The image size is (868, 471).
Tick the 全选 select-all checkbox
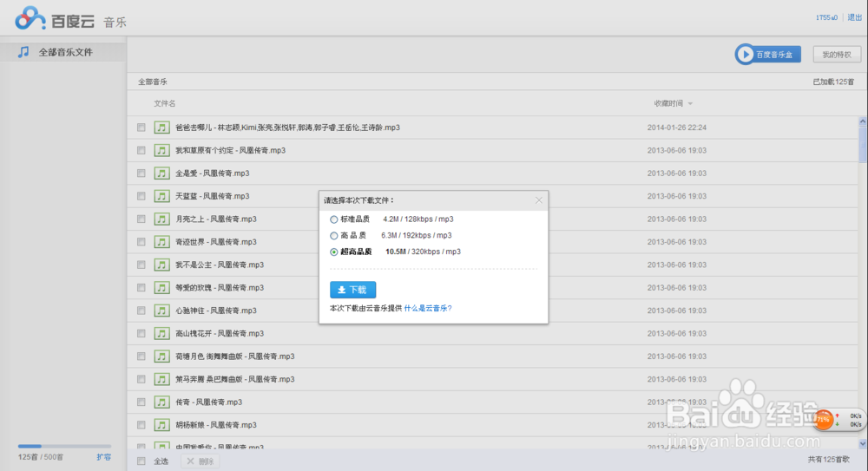[x=141, y=461]
